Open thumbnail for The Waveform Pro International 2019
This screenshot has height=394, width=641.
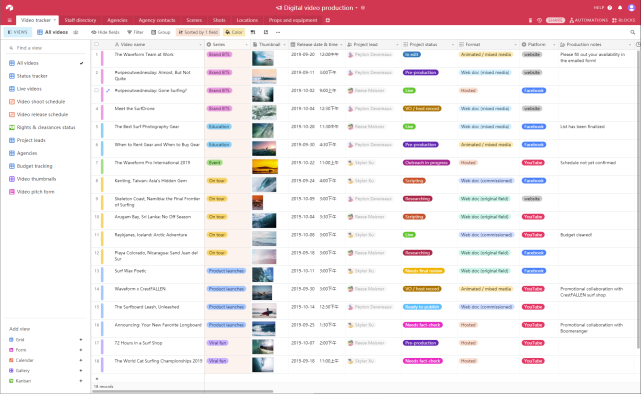(x=265, y=166)
